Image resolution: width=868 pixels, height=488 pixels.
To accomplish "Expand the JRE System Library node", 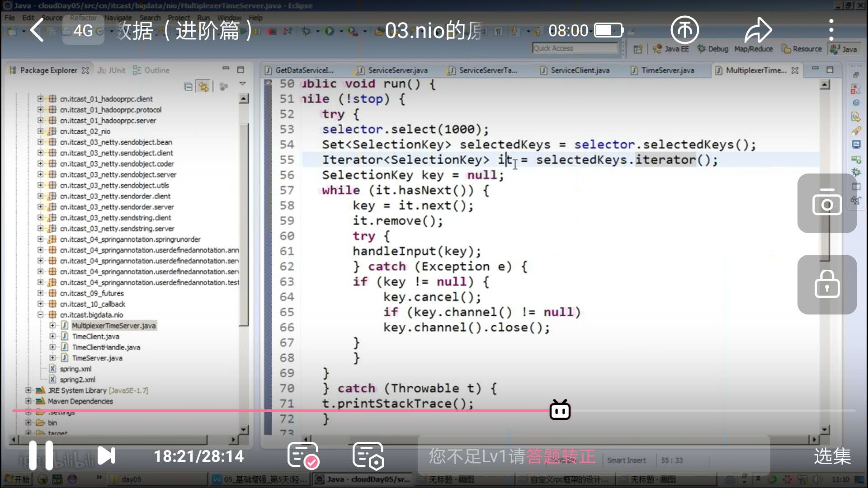I will (28, 390).
